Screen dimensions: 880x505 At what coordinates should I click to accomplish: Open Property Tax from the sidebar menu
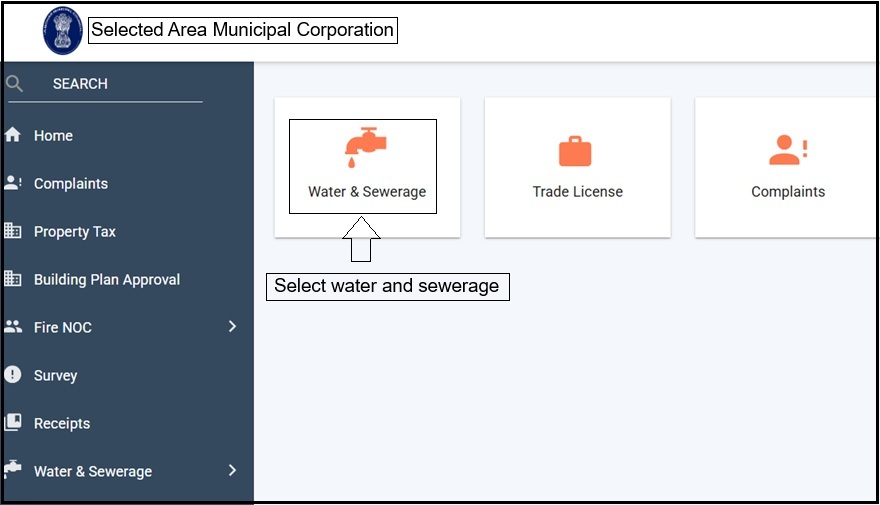pyautogui.click(x=75, y=231)
